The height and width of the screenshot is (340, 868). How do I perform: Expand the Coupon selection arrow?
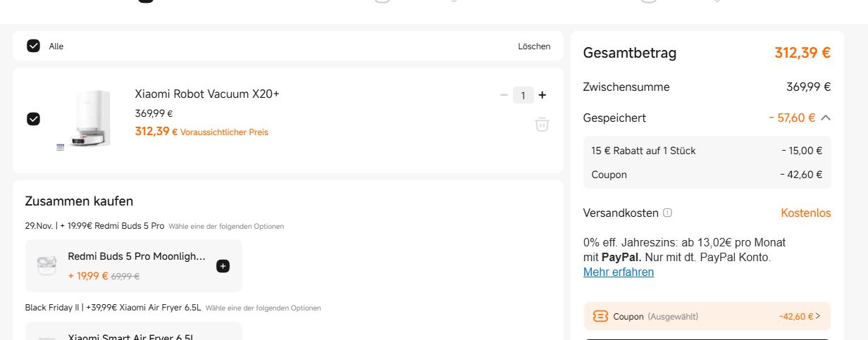click(x=818, y=317)
